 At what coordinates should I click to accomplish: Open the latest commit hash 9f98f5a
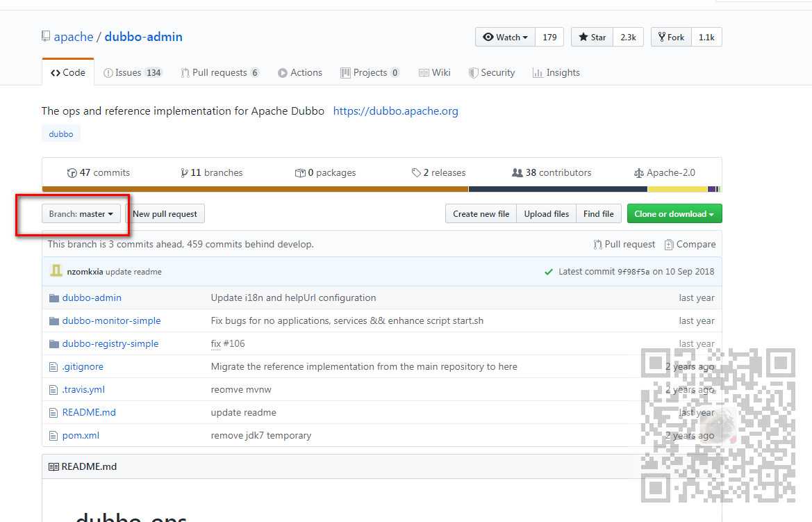click(x=633, y=272)
